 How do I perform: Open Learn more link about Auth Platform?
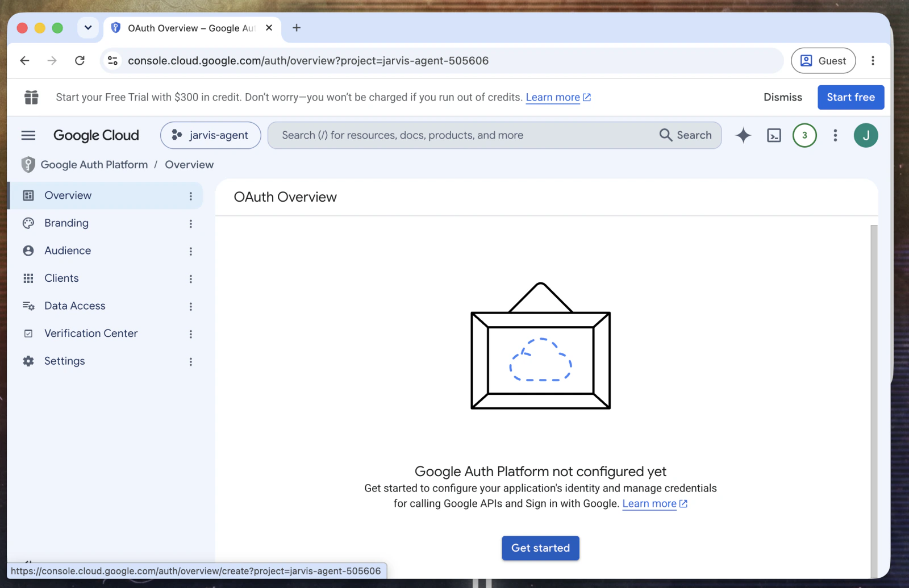(654, 504)
